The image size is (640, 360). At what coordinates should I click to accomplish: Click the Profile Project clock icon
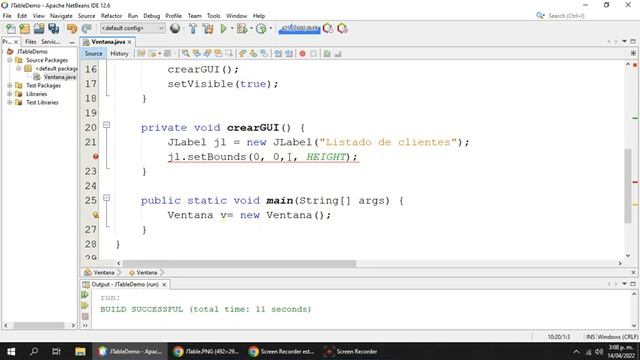(x=261, y=29)
